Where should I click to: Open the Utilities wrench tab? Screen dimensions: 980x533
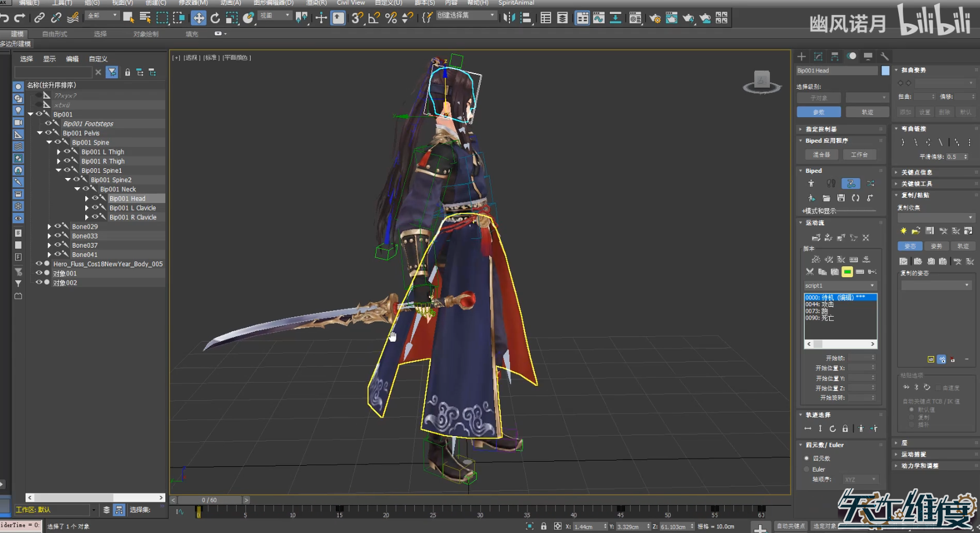click(x=884, y=56)
